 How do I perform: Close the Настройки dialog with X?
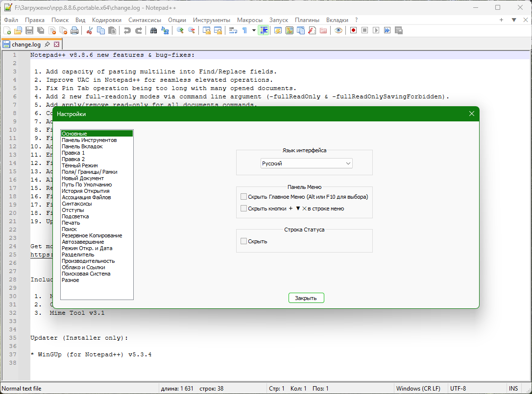pyautogui.click(x=472, y=114)
